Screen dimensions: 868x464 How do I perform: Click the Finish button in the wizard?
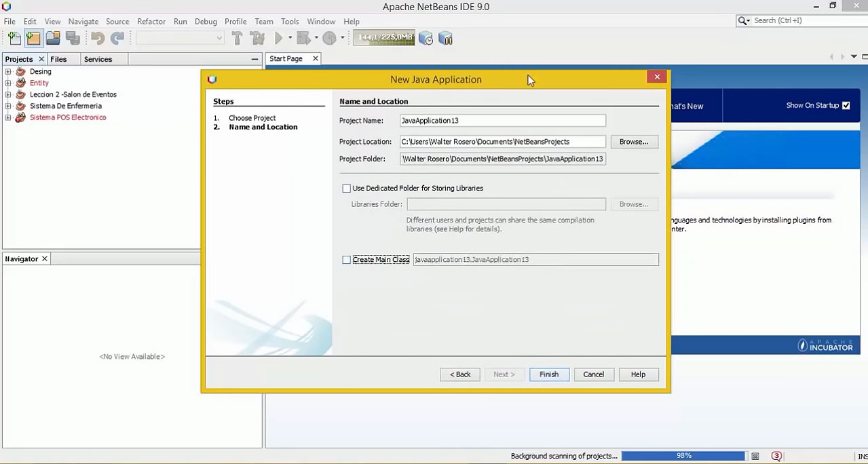548,374
